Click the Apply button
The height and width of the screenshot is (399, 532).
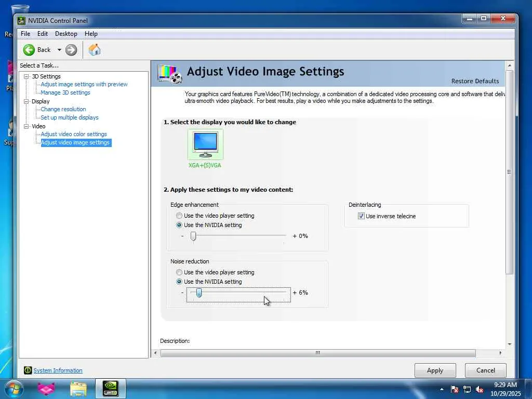click(435, 370)
